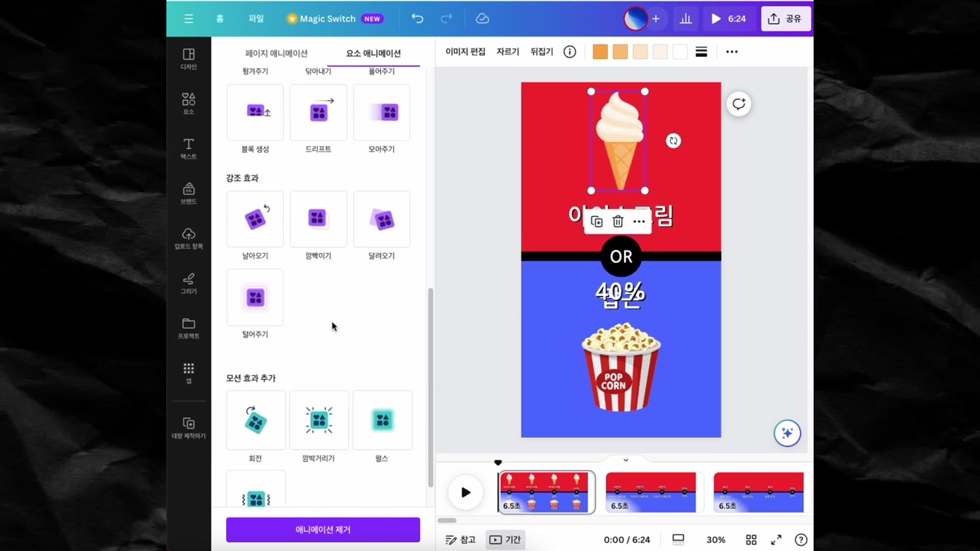Select the dark orange color swatch
The height and width of the screenshot is (551, 980).
(600, 52)
